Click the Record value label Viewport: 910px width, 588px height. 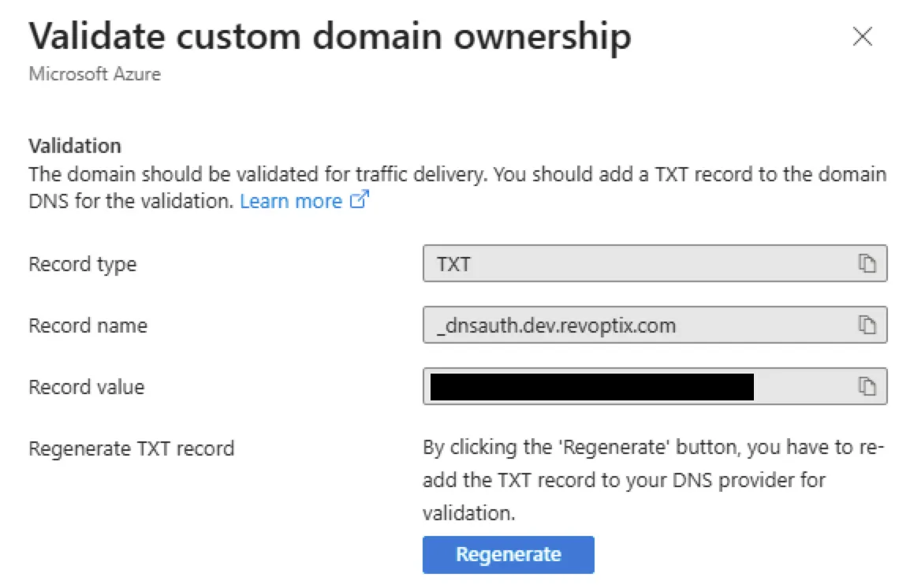coord(86,387)
